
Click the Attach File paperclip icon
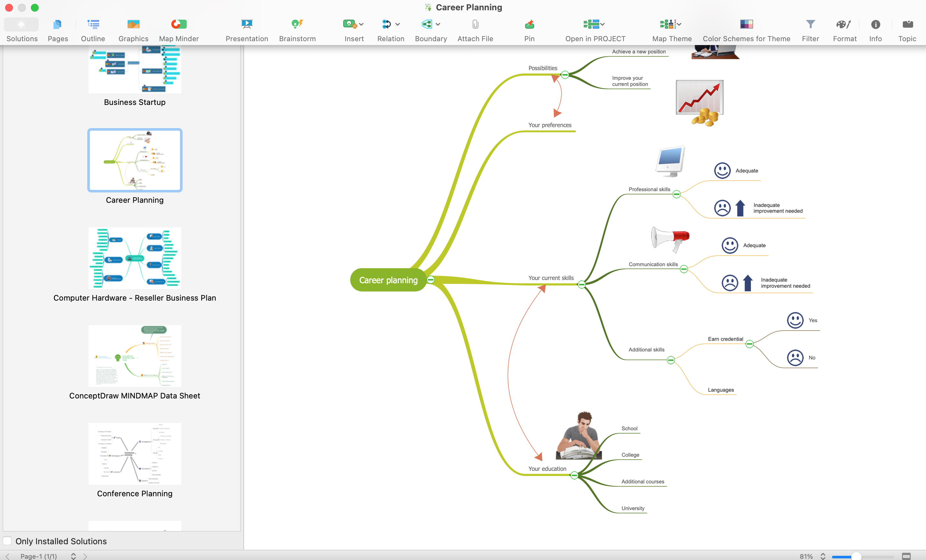click(x=475, y=24)
